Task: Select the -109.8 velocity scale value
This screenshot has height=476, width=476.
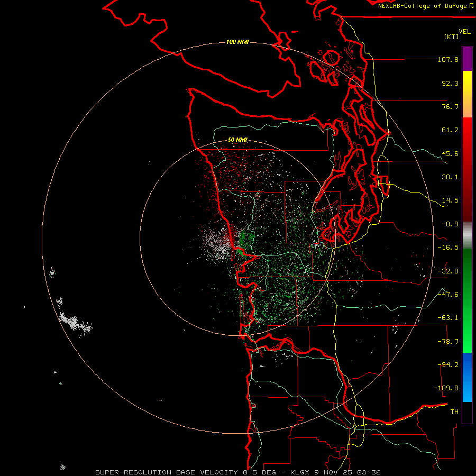Action: pyautogui.click(x=446, y=388)
